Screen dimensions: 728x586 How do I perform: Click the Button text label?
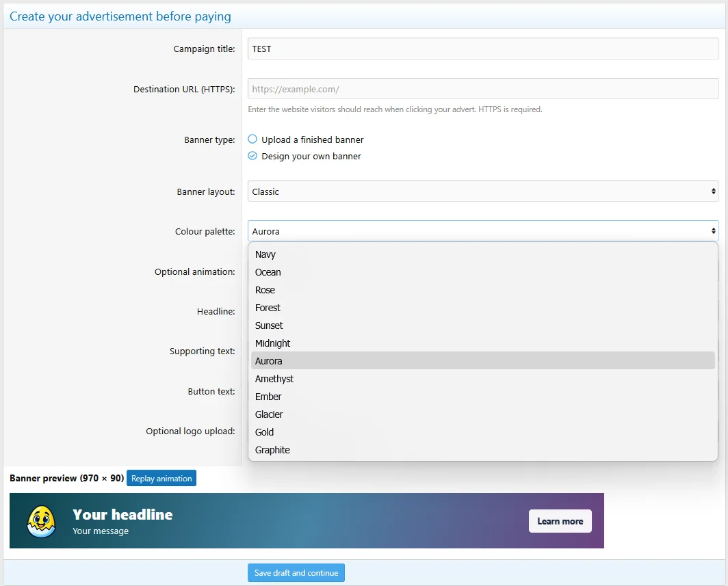point(211,392)
